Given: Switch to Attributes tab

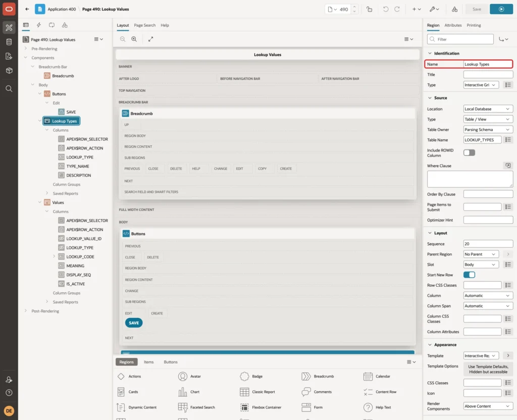Looking at the screenshot, I should point(453,25).
